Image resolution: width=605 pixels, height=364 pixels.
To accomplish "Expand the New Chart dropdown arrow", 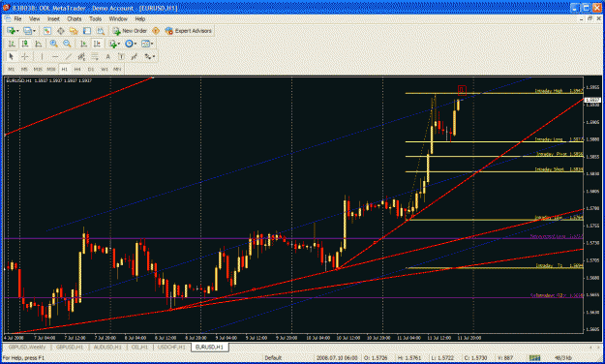I will click(x=17, y=31).
